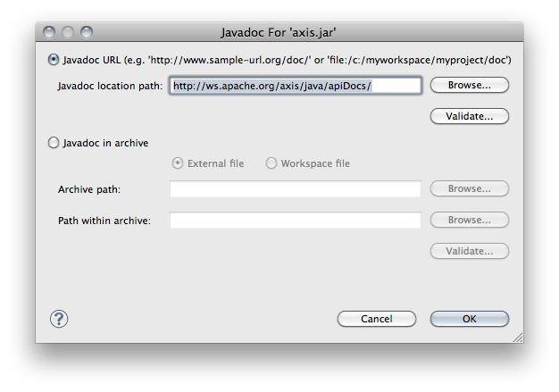Viewport: 559px width, 392px height.
Task: Open the help question mark icon
Action: click(59, 319)
